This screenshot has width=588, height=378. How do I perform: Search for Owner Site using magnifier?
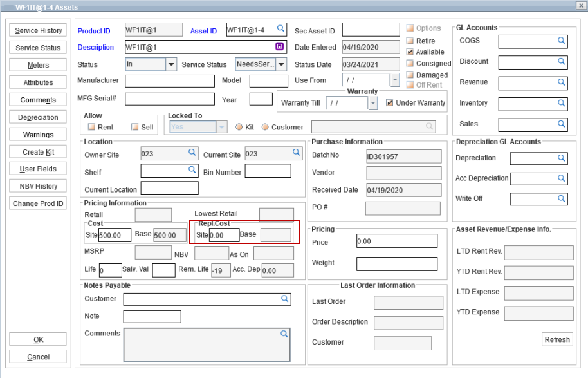tap(192, 153)
